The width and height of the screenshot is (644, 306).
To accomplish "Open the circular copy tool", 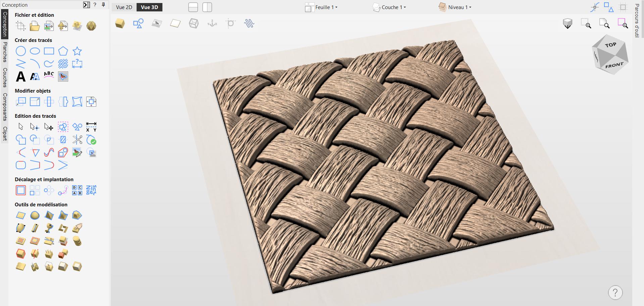I will click(49, 190).
